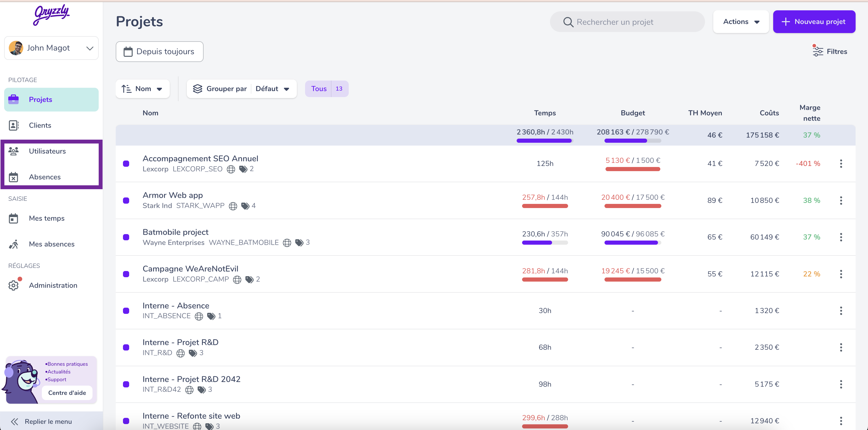
Task: Click the double-chevron collapse menu icon
Action: point(14,421)
